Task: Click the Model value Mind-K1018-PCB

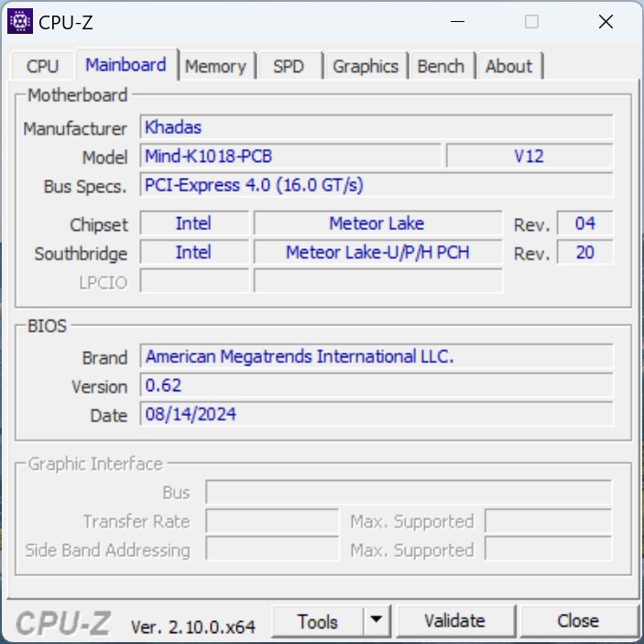Action: pyautogui.click(x=290, y=156)
